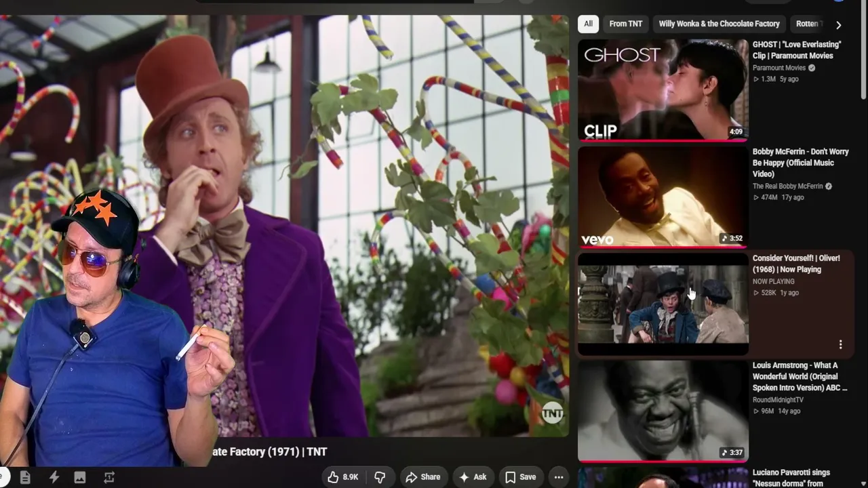Save the video to a playlist
Viewport: 868px width, 488px height.
520,477
